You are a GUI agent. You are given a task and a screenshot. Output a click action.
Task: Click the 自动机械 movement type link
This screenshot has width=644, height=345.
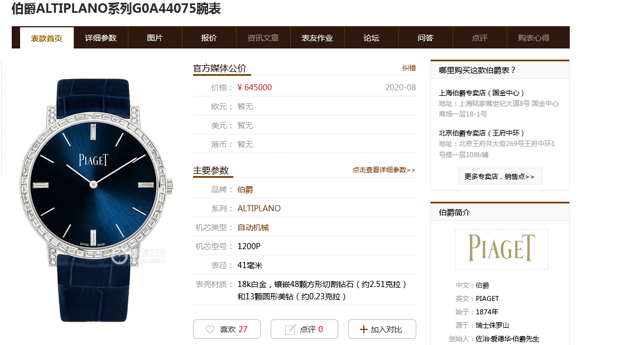[253, 227]
